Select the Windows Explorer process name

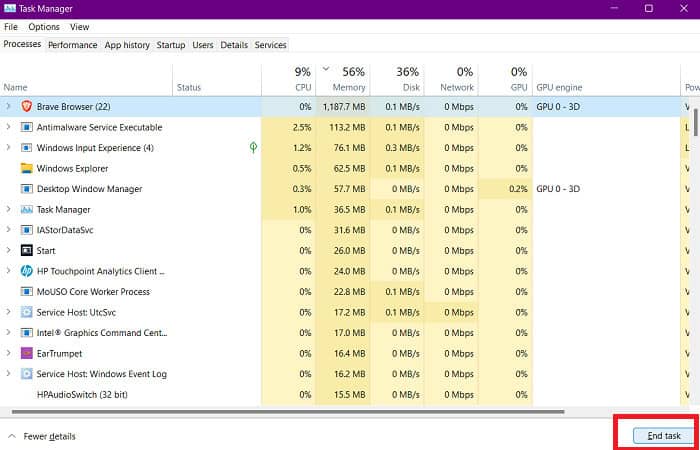pyautogui.click(x=72, y=168)
